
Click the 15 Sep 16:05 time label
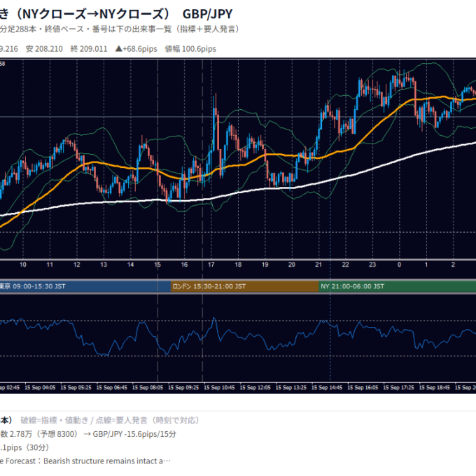tap(363, 388)
